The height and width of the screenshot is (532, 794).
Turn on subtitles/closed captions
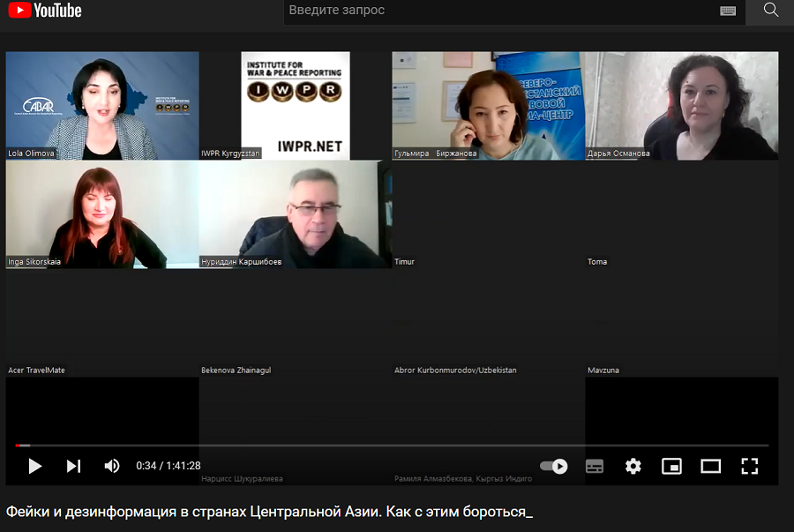[x=595, y=466]
